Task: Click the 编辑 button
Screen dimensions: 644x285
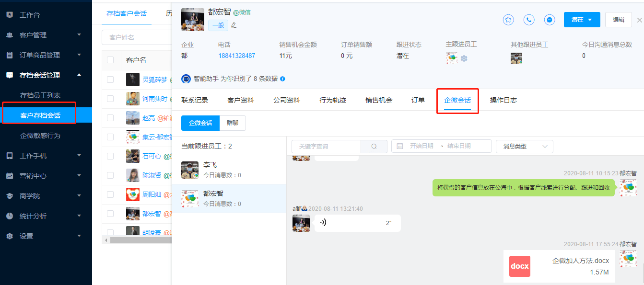Action: pyautogui.click(x=618, y=20)
